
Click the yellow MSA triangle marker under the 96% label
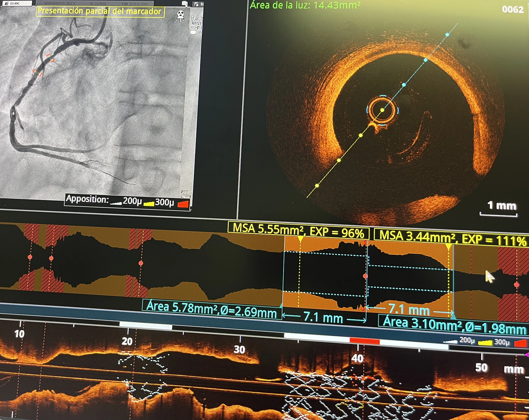point(300,239)
